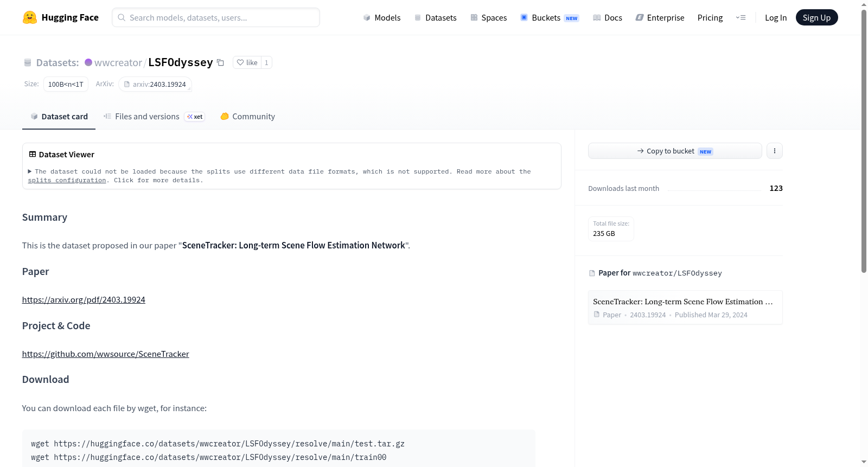
Task: Open Models in the top navigation
Action: click(x=382, y=17)
